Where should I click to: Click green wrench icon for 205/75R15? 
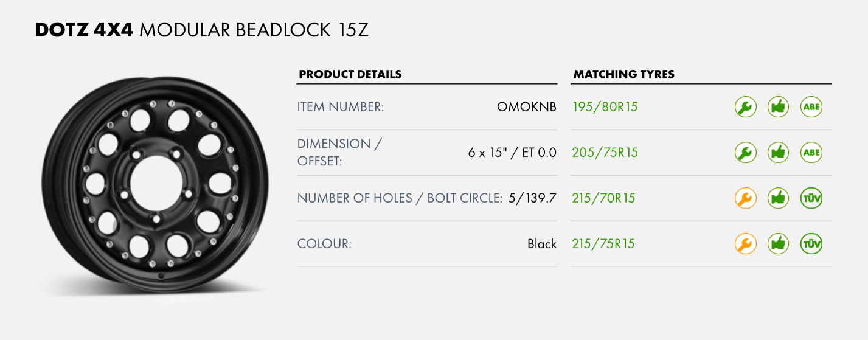click(x=746, y=153)
